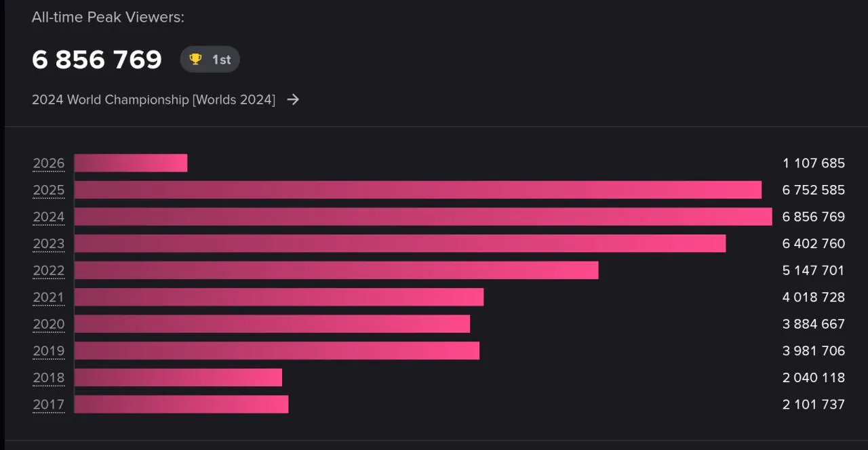Open the 2023 year link

pyautogui.click(x=49, y=243)
